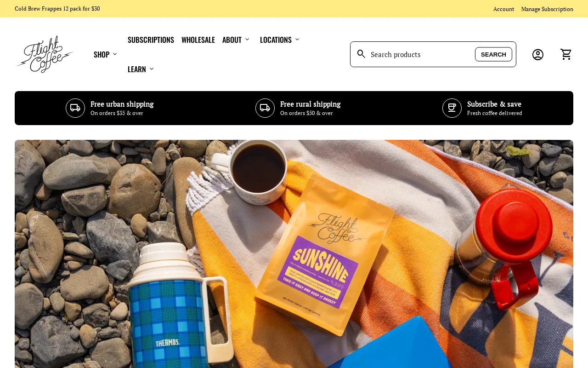Click the Subscribe & save coffee cup icon
The image size is (588, 368).
click(x=452, y=108)
